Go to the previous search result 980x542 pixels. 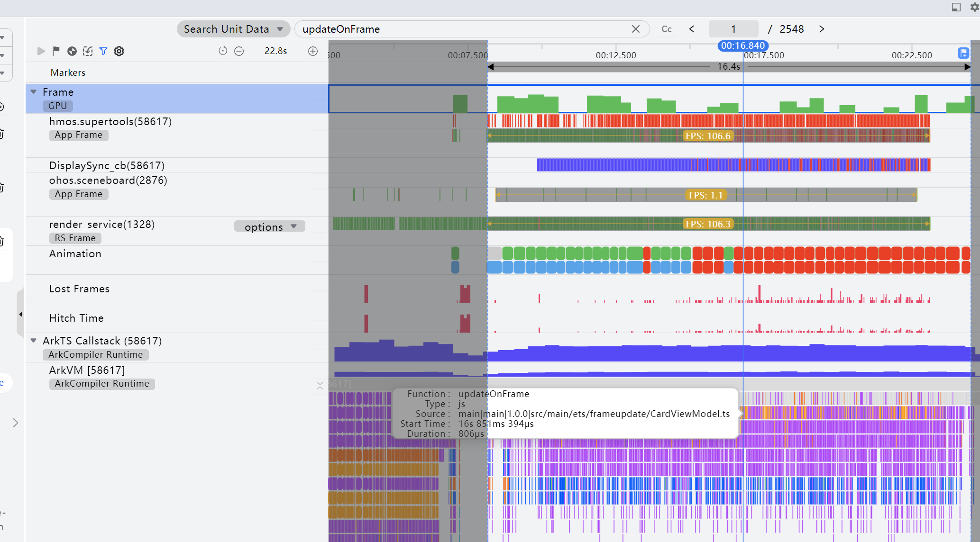click(x=692, y=29)
